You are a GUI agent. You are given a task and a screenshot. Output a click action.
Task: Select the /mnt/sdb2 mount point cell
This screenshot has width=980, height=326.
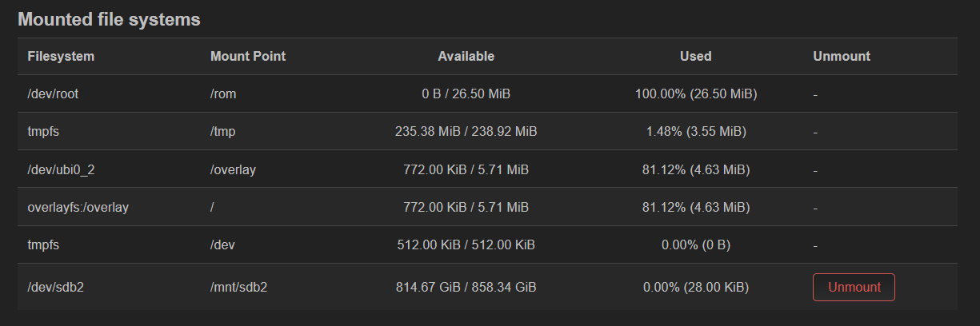pos(238,287)
